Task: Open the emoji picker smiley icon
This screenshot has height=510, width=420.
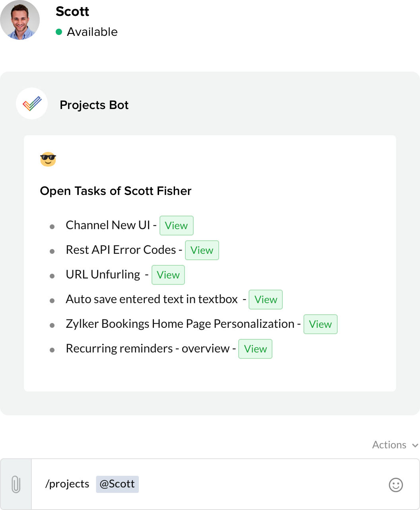Action: coord(396,485)
